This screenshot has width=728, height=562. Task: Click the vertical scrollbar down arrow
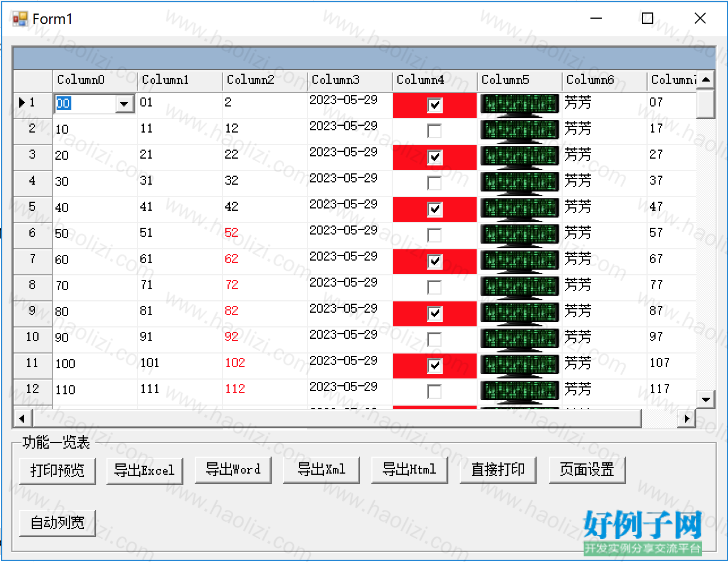706,399
